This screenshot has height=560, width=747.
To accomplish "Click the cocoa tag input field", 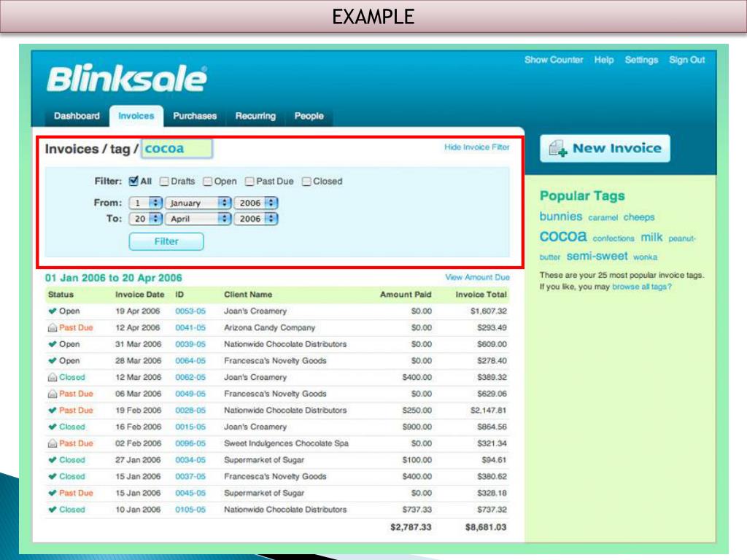I will point(177,149).
